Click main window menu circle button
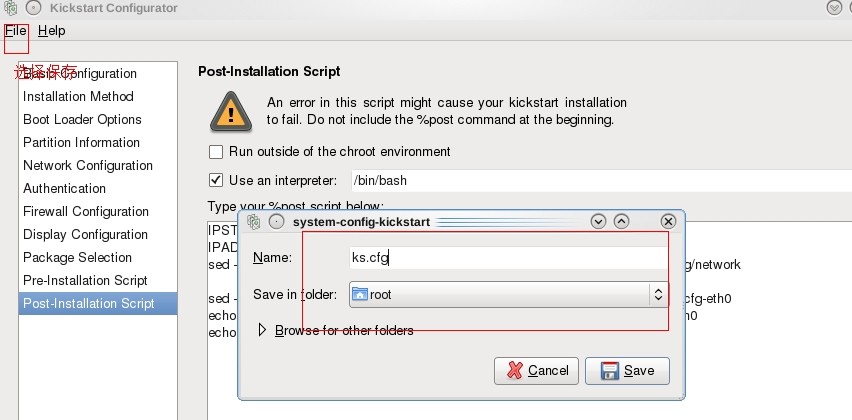 [x=34, y=8]
